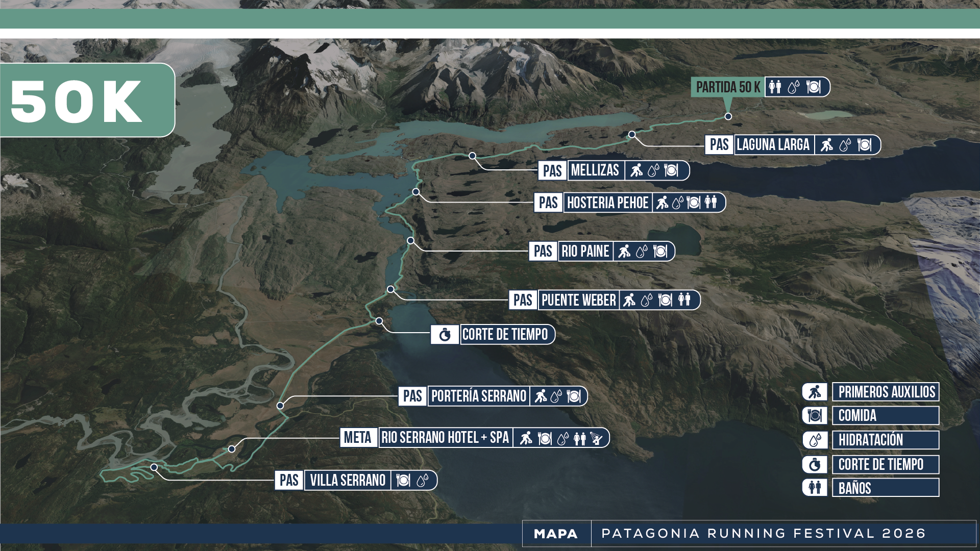The width and height of the screenshot is (980, 551).
Task: Click the Hidratación water drop icon in the legend
Action: [815, 440]
